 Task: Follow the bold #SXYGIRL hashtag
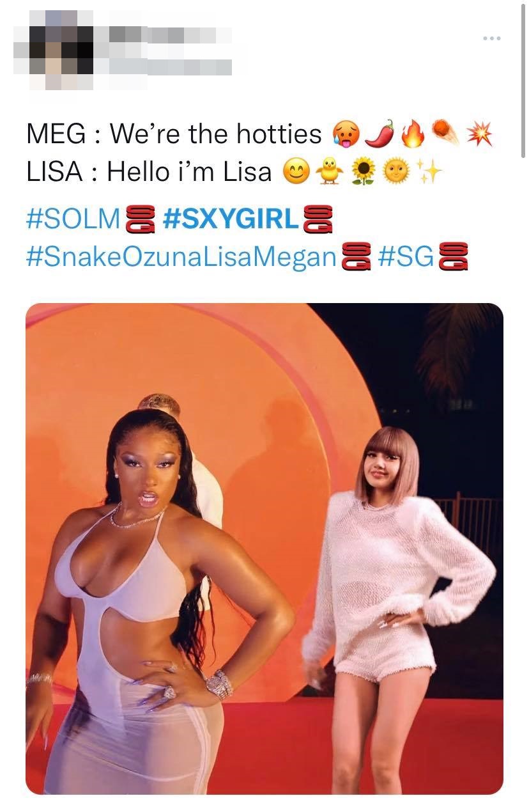[x=231, y=219]
